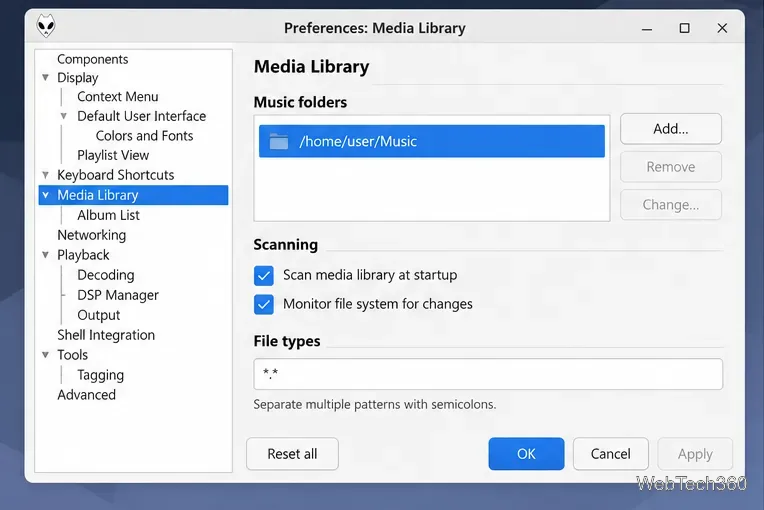Collapse the Playback tree node
This screenshot has width=764, height=510.
[45, 255]
